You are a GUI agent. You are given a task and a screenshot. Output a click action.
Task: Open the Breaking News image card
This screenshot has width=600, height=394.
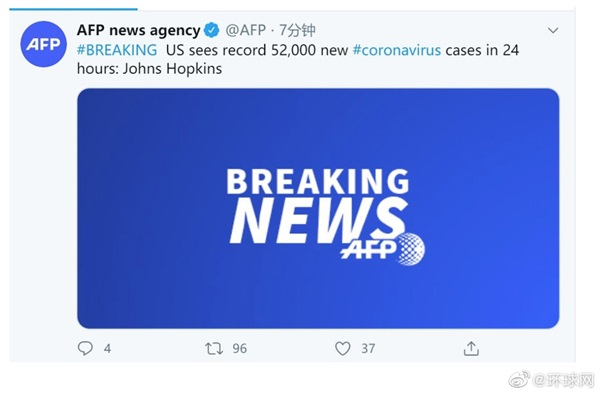pos(318,208)
